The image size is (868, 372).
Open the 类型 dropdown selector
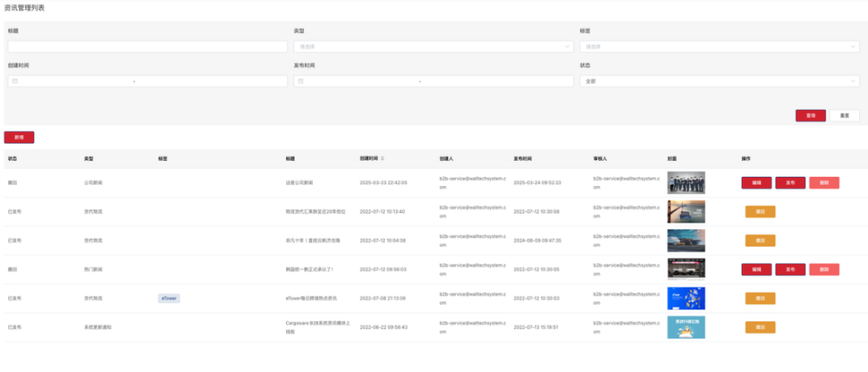(x=433, y=47)
